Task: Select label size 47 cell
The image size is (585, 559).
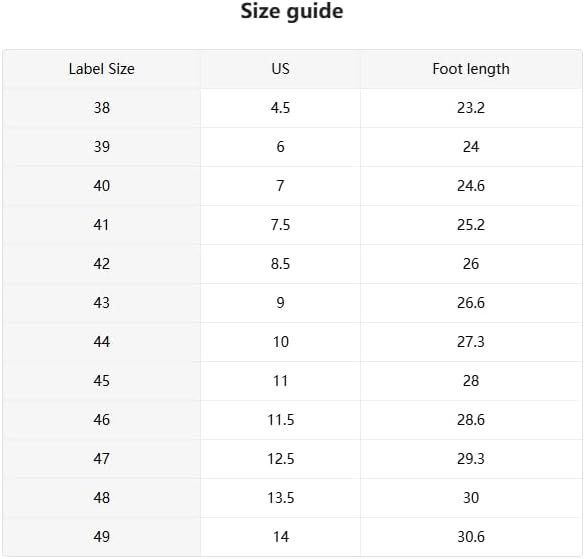Action: point(101,459)
